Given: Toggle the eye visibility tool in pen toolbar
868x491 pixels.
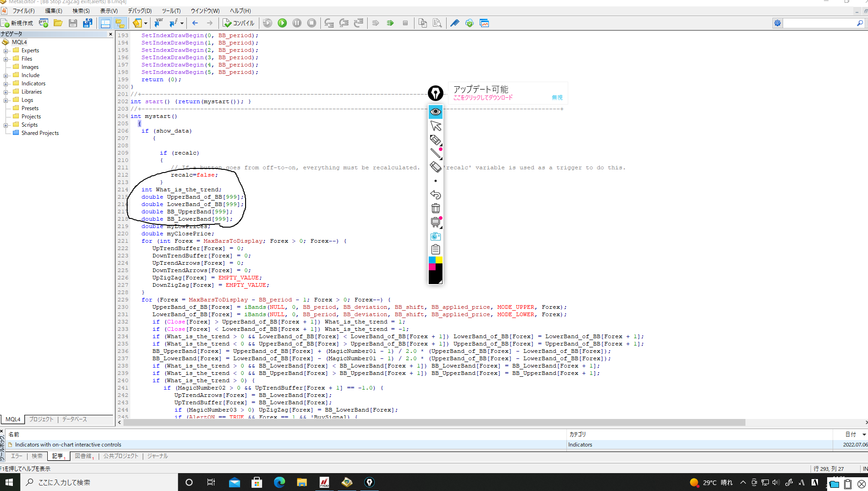Looking at the screenshot, I should [436, 112].
